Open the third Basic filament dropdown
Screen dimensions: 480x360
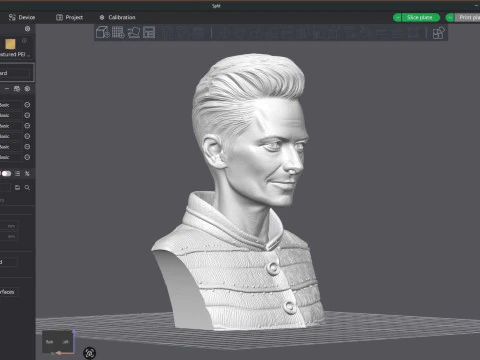point(11,126)
